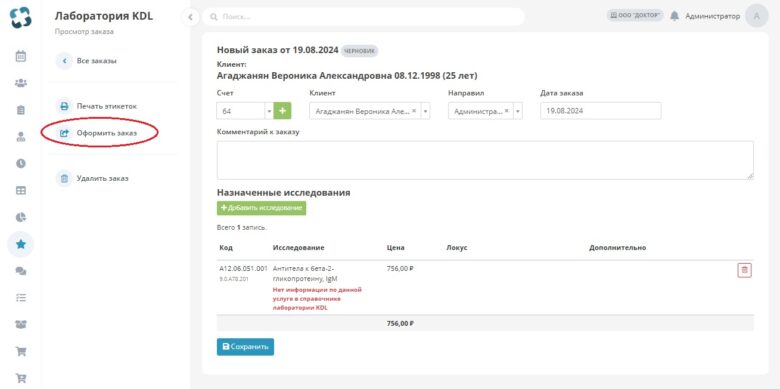This screenshot has height=389, width=780.
Task: Click the code A12.06.051.001
Action: point(243,269)
